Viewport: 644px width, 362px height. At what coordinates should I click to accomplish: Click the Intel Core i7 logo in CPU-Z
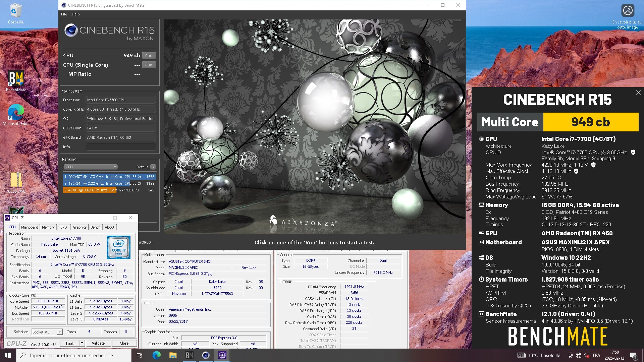click(x=119, y=247)
